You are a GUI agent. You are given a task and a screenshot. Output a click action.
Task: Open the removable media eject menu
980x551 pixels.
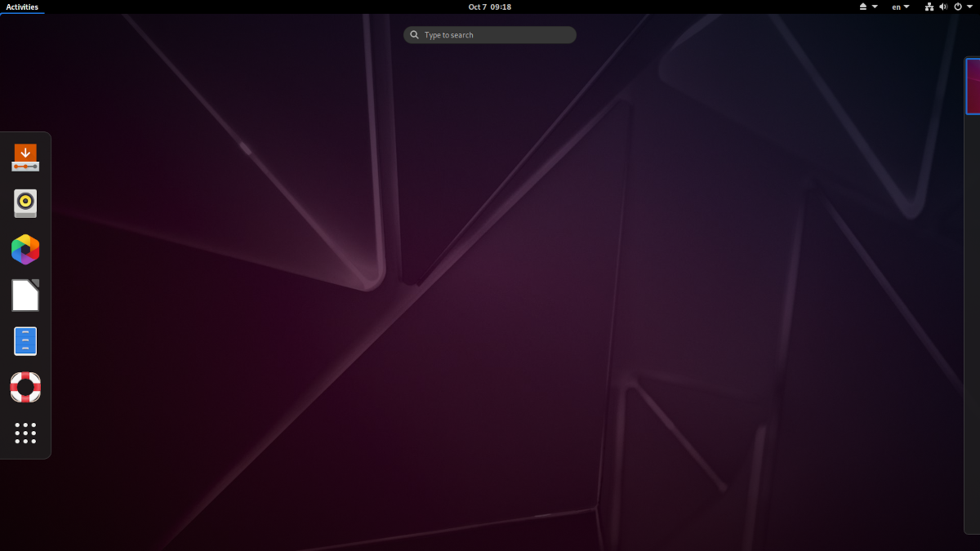click(x=868, y=7)
